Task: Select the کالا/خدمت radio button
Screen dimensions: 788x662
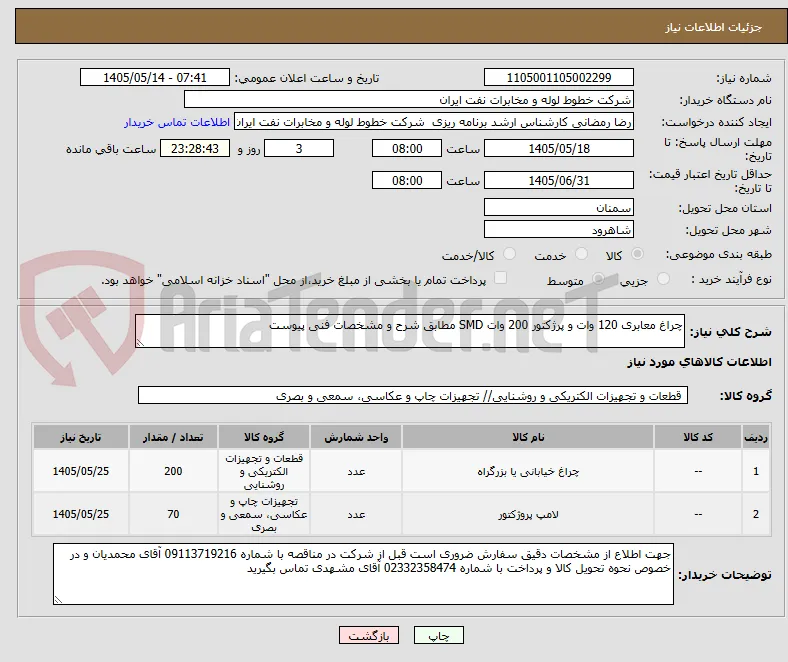Action: coord(510,254)
